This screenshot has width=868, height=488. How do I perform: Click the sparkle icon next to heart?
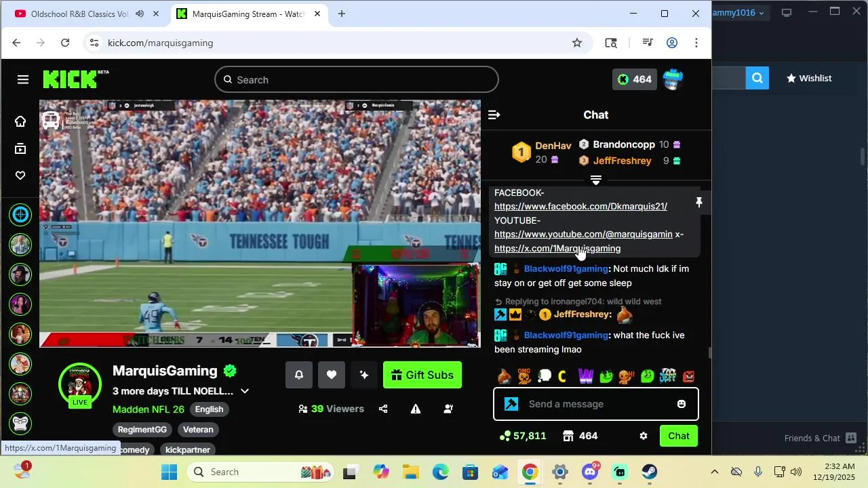click(364, 375)
